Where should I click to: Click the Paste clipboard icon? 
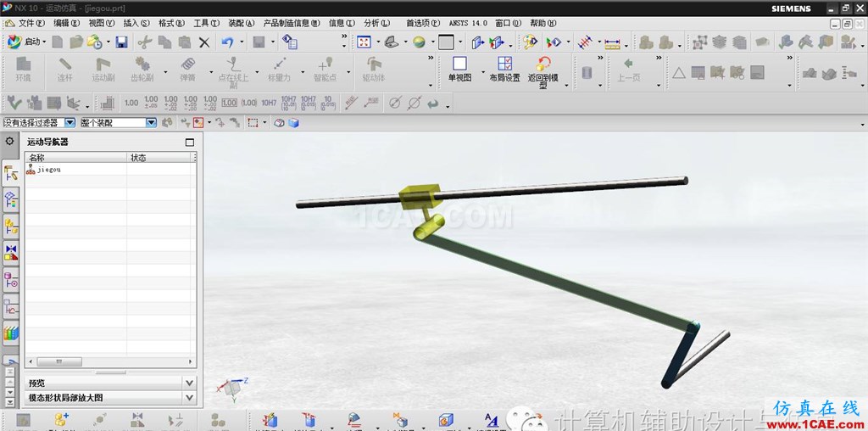tap(184, 42)
